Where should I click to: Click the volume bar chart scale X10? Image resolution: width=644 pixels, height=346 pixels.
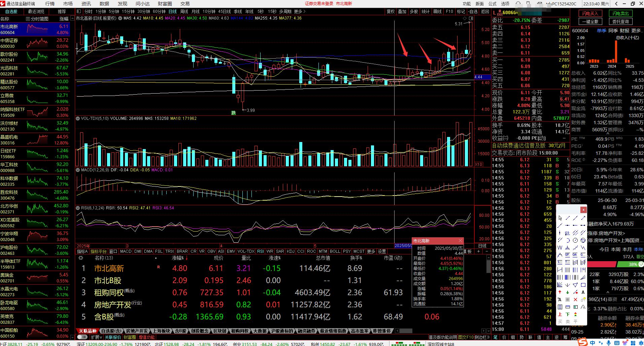tap(478, 164)
